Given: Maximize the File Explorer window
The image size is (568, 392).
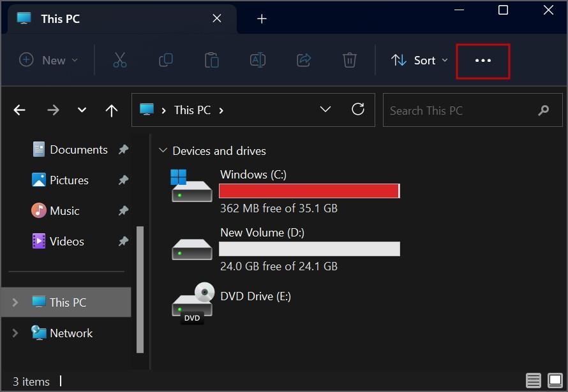Looking at the screenshot, I should [503, 10].
